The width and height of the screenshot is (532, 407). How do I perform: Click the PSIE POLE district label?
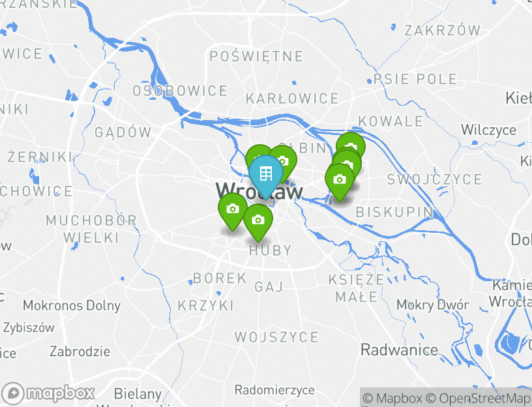click(415, 79)
